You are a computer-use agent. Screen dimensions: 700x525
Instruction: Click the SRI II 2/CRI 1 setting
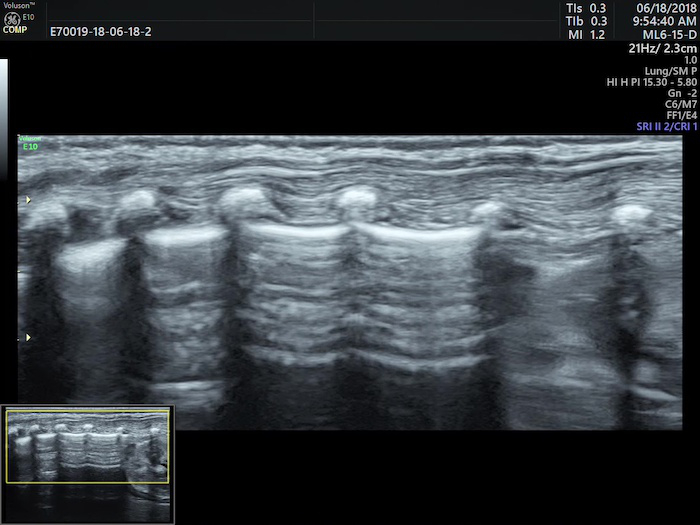pyautogui.click(x=667, y=126)
